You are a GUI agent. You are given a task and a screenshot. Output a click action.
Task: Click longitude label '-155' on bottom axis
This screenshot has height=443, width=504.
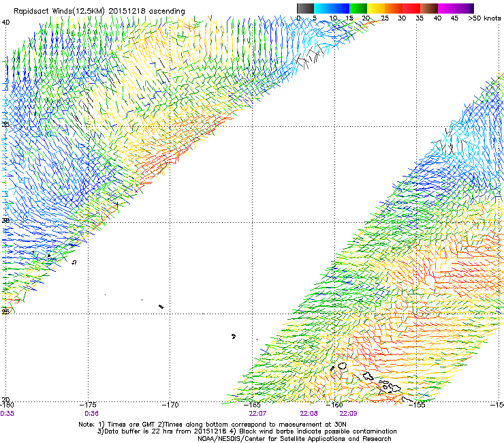417,405
